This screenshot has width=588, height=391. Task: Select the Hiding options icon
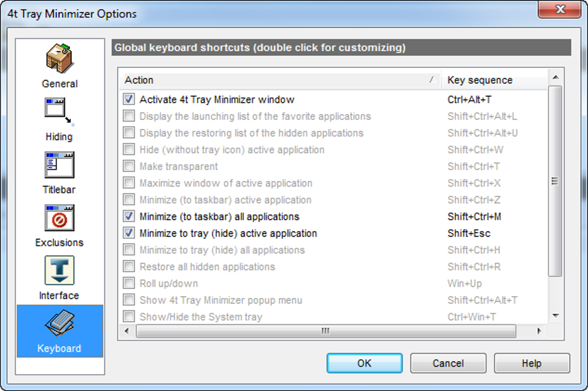point(59,119)
